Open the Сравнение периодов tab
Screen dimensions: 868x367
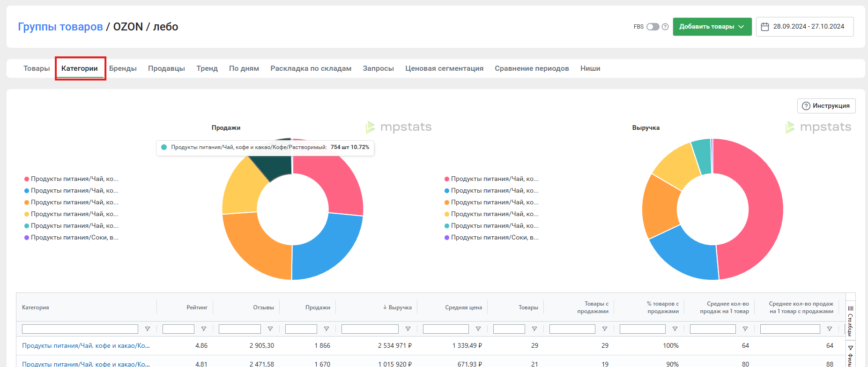point(532,68)
